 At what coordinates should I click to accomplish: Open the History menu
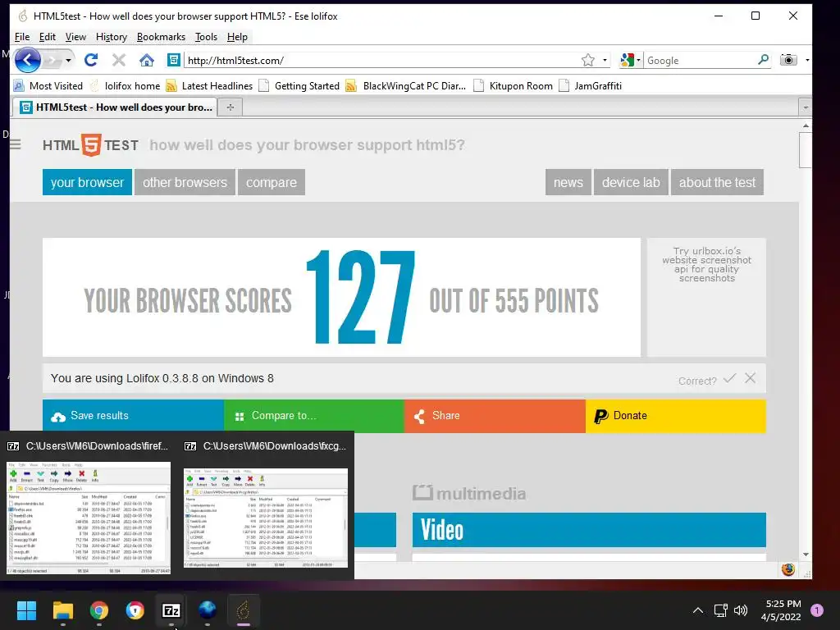pos(112,36)
